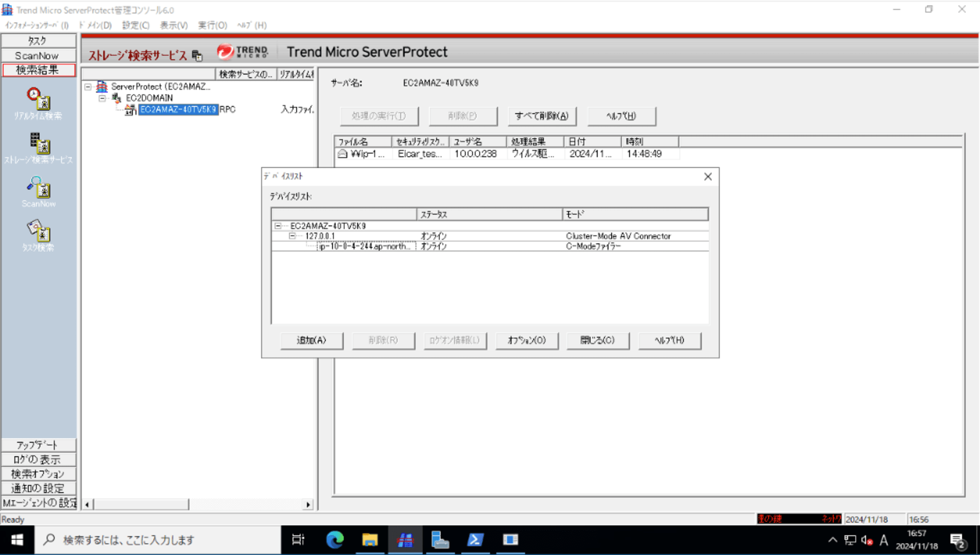Click the tree scroll right arrow
The image size is (980, 555).
(308, 505)
